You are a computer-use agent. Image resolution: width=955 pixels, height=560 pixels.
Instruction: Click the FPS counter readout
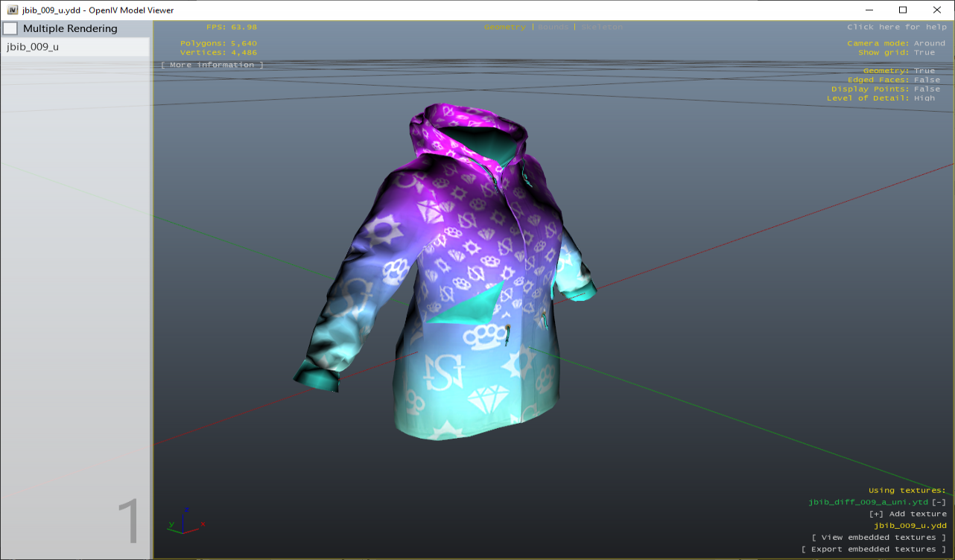point(231,26)
